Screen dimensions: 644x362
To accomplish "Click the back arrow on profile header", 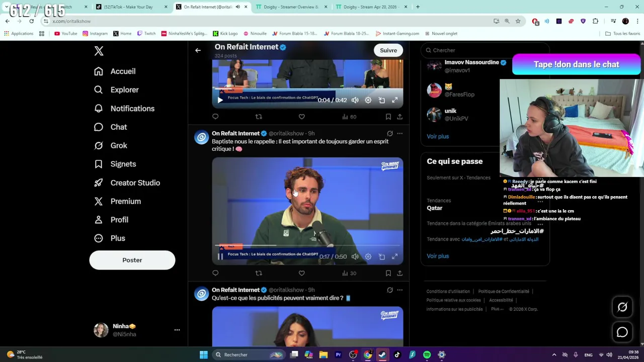I will coord(198,50).
